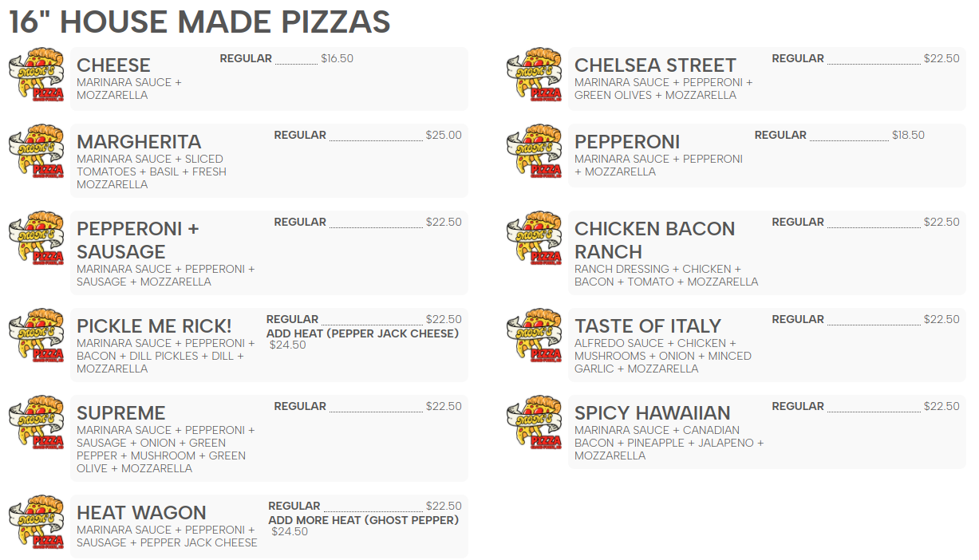
Task: Select the Pepperoni + Sausage heading
Action: pyautogui.click(x=137, y=240)
